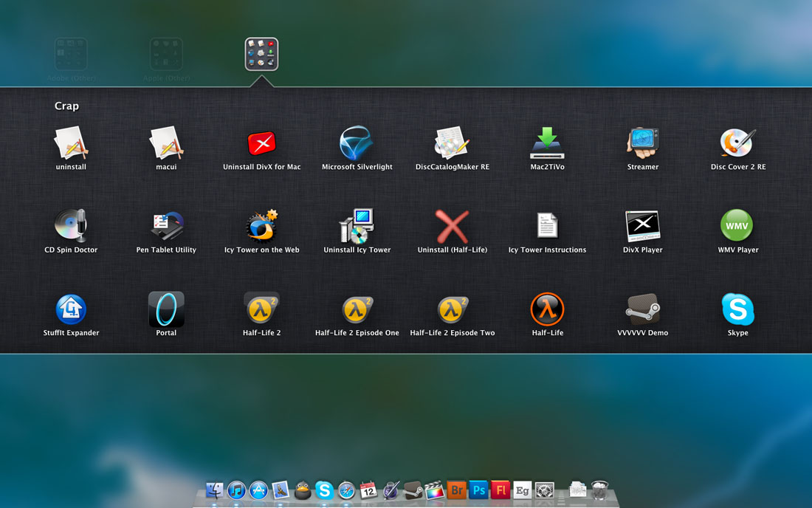Open the black bird app in Dock

(x=303, y=490)
